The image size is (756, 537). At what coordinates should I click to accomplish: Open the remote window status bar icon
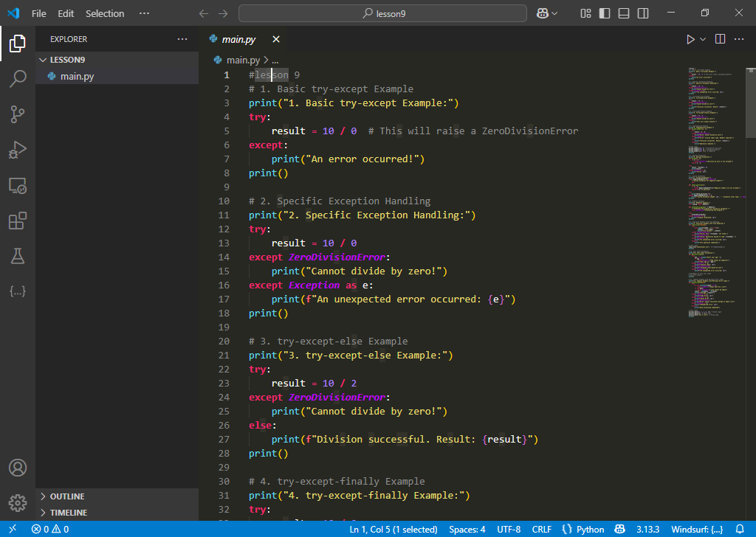(12, 529)
